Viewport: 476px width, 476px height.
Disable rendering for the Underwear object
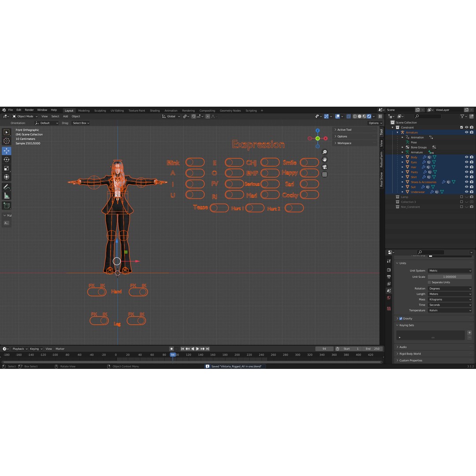pos(472,192)
